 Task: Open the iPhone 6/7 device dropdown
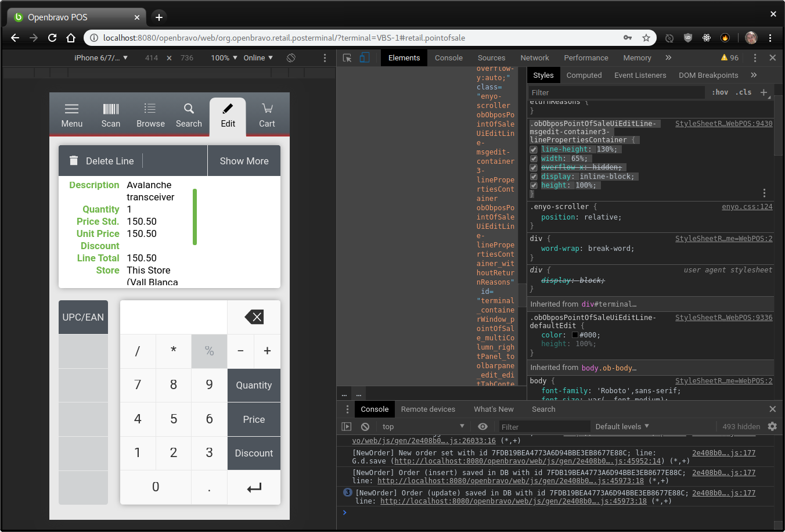[x=100, y=57]
